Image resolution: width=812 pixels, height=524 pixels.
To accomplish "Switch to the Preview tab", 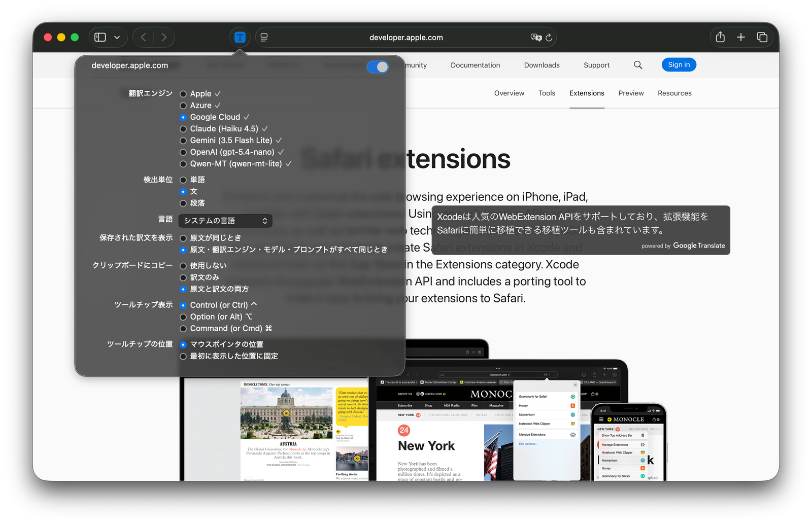I will tap(631, 93).
